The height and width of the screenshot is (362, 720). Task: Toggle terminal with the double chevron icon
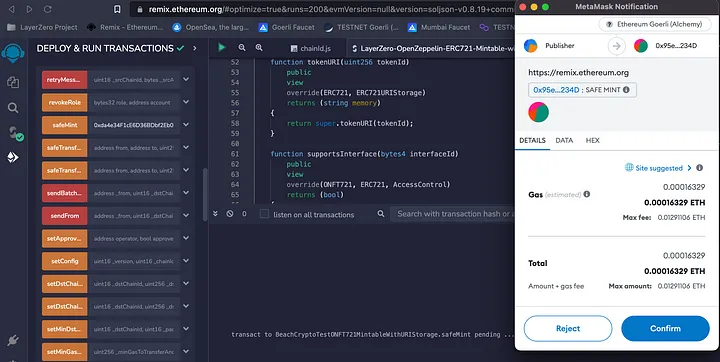(x=215, y=214)
